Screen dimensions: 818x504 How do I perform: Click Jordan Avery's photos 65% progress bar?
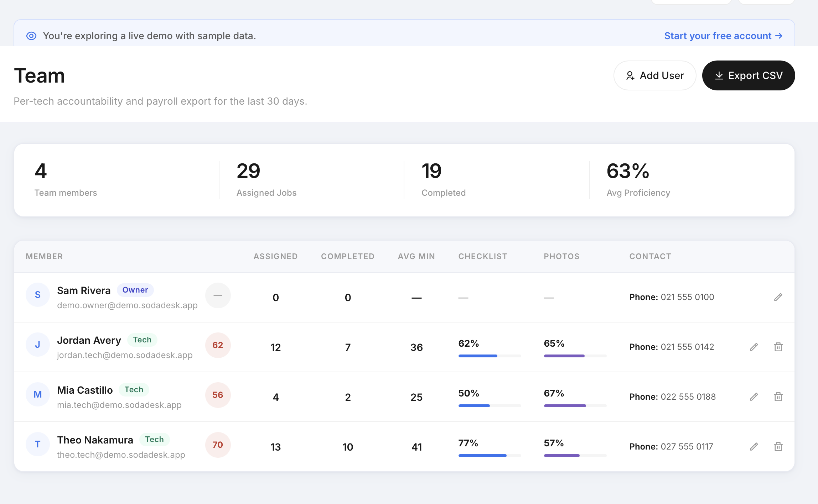click(575, 356)
